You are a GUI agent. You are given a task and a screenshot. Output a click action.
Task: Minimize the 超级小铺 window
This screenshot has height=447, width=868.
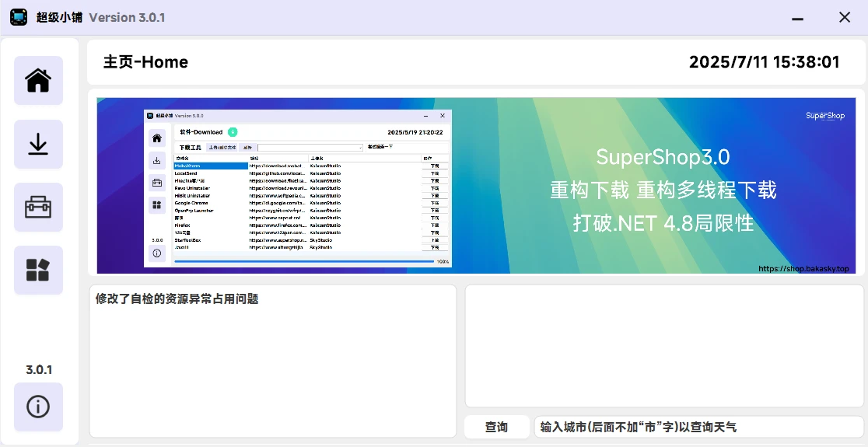click(x=798, y=18)
